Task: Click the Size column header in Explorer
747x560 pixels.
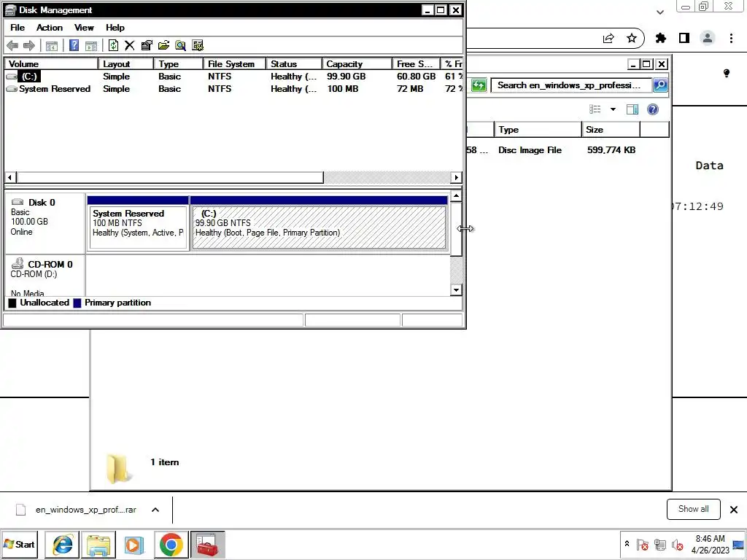Action: coord(611,130)
